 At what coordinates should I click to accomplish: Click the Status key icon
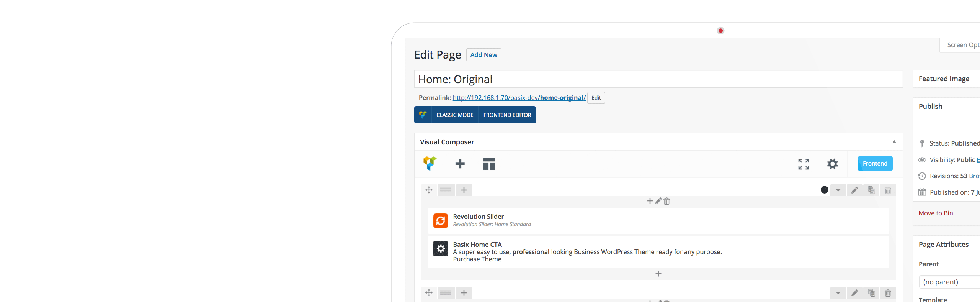pyautogui.click(x=922, y=143)
